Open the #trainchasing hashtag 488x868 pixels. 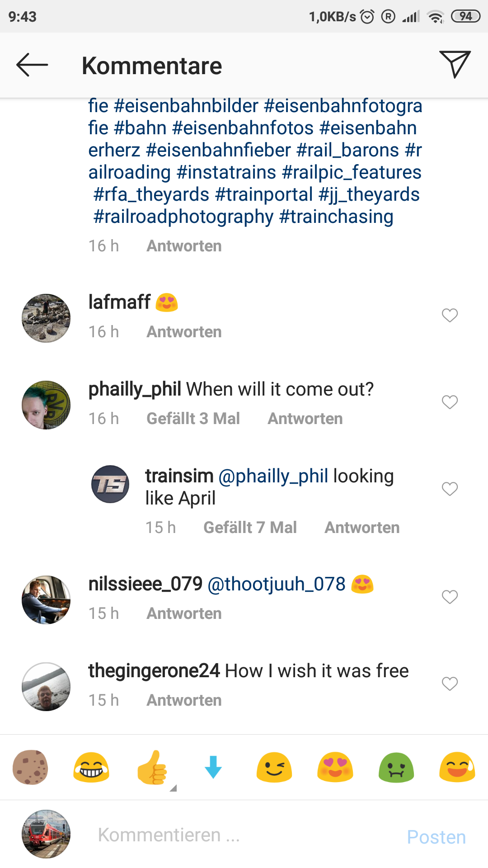point(337,217)
